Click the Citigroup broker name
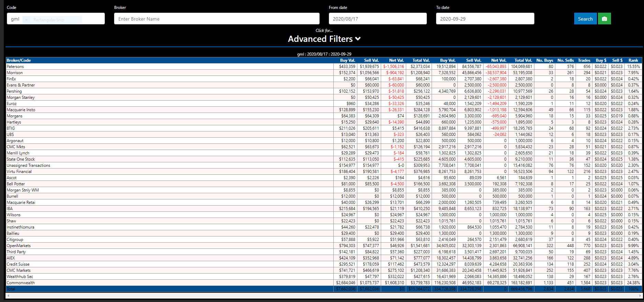Screen dimensions: 644x302 point(15,240)
